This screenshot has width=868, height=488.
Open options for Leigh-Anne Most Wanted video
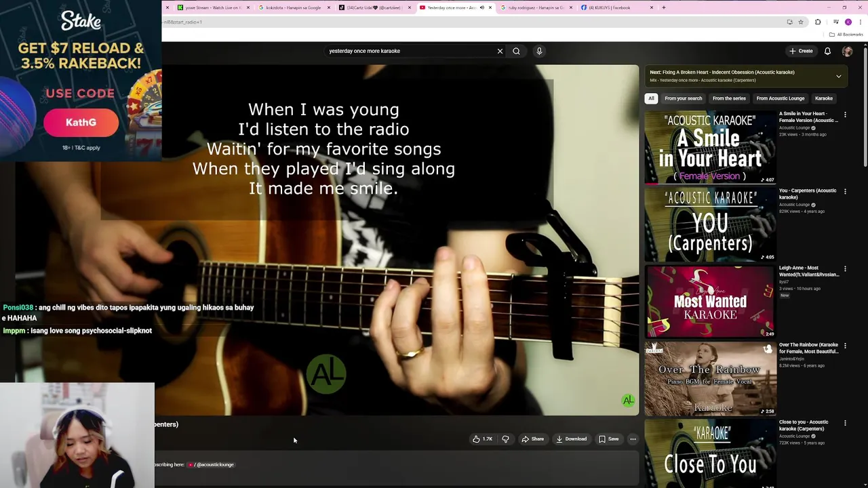(845, 268)
